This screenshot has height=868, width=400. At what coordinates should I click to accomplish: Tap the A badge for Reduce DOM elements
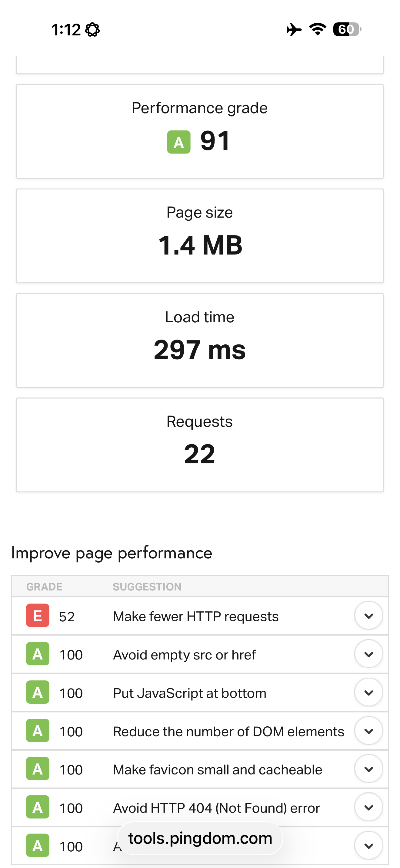click(x=38, y=731)
